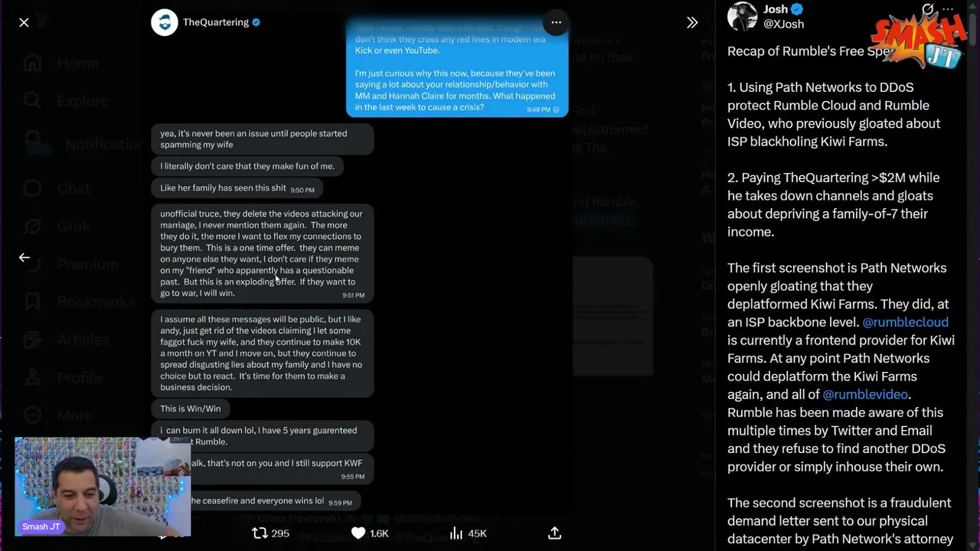Click the repost icon showing 295
Screen dimensions: 980x551
pos(260,533)
